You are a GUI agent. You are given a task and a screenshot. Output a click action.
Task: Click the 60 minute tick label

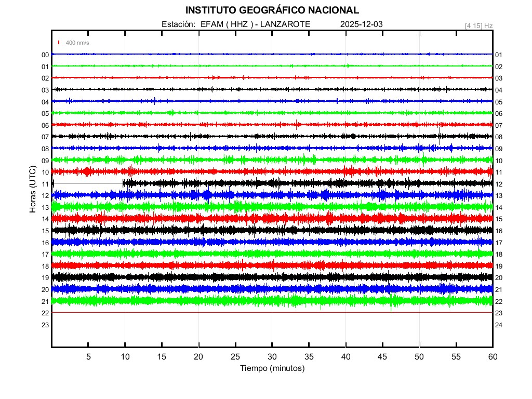point(492,356)
